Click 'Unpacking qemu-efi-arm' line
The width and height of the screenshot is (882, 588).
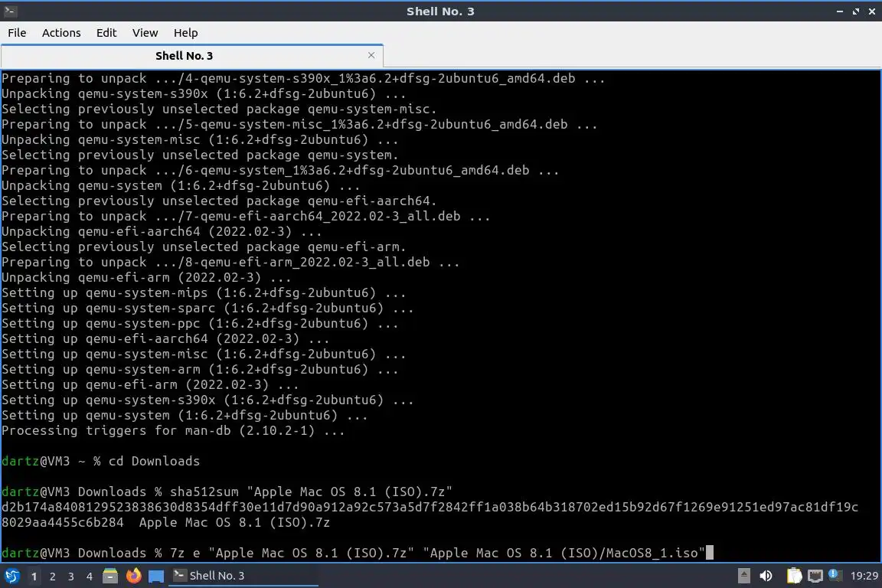tap(146, 277)
